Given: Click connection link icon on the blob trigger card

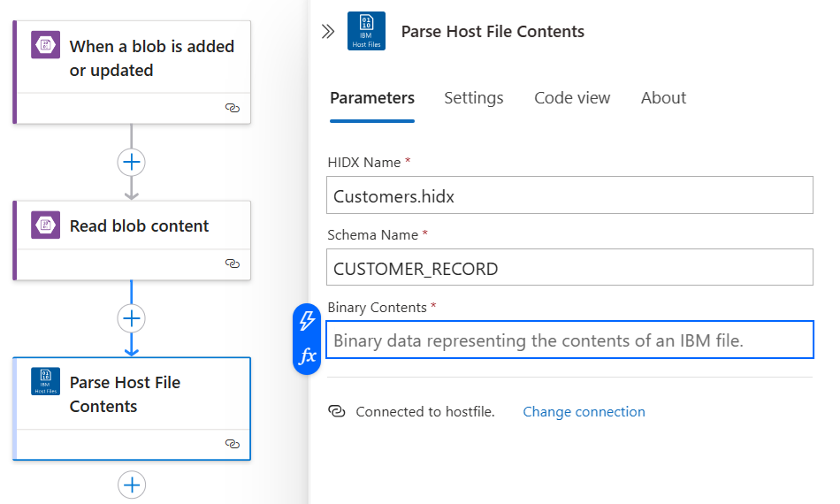Looking at the screenshot, I should click(233, 108).
